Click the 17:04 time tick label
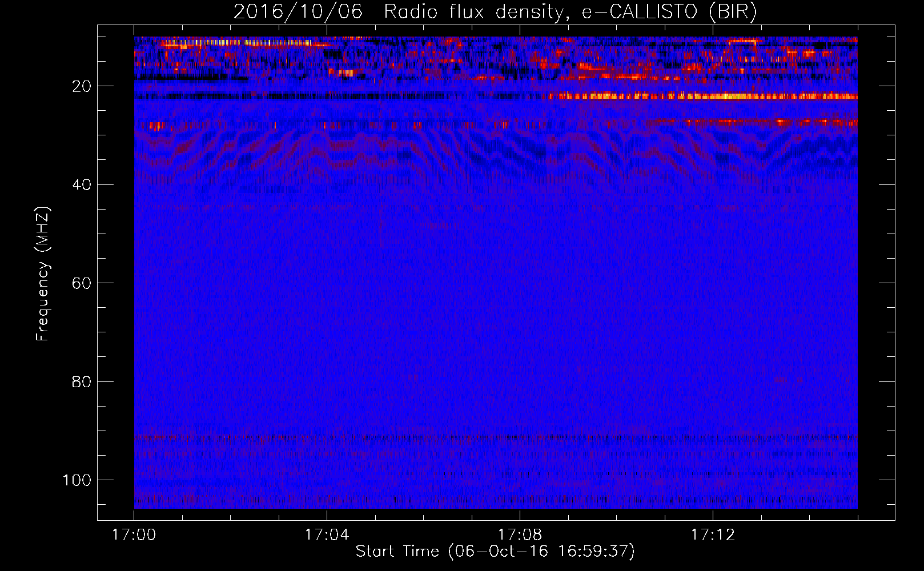The width and height of the screenshot is (924, 571). click(x=327, y=535)
